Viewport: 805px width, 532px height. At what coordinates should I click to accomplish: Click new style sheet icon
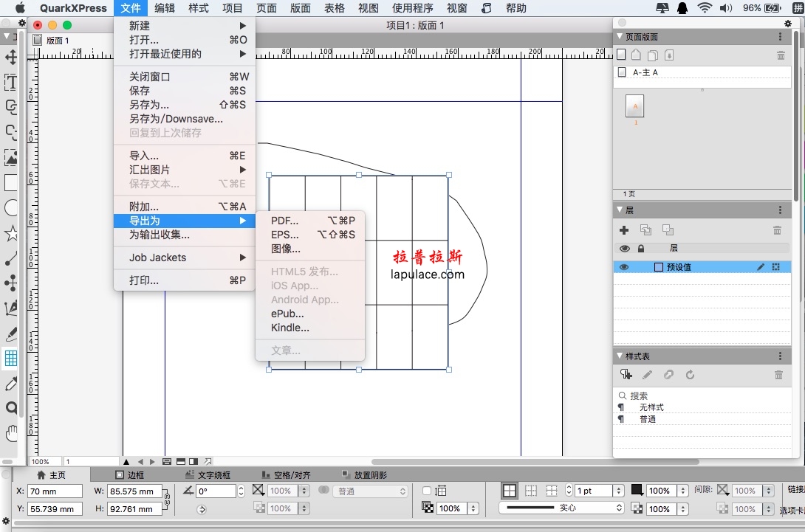[x=626, y=375]
